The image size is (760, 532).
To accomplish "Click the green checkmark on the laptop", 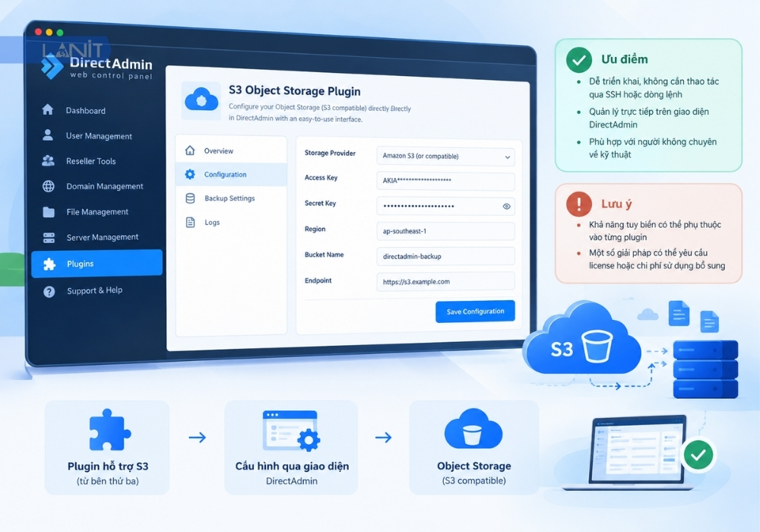I will [698, 455].
